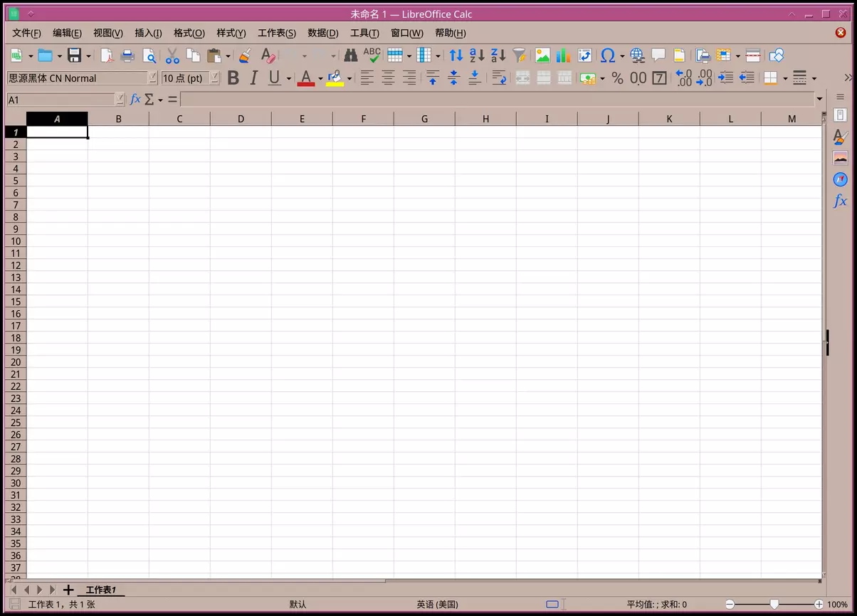This screenshot has height=616, width=857.
Task: Expand the font size dropdown
Action: click(x=214, y=78)
